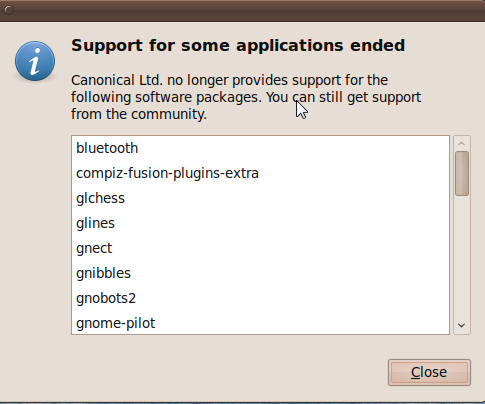
Task: Select the gnibbles list entry
Action: [260, 273]
